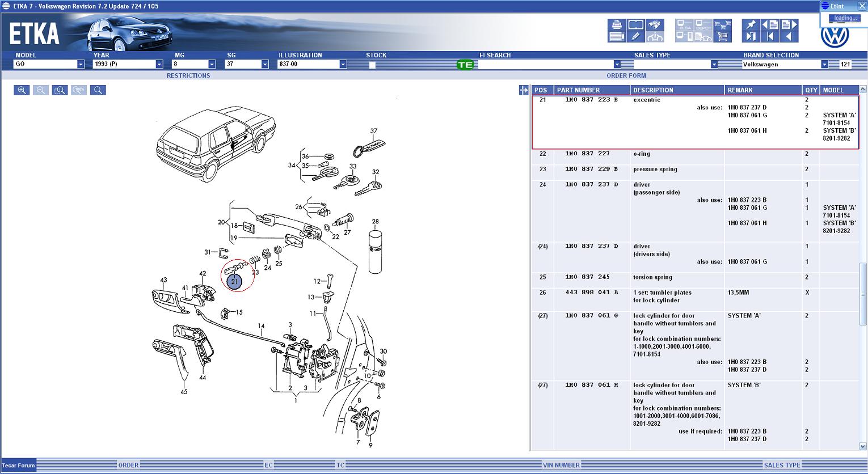This screenshot has width=868, height=474.
Task: Click the computer-to-tower transfer icon
Action: tap(684, 37)
